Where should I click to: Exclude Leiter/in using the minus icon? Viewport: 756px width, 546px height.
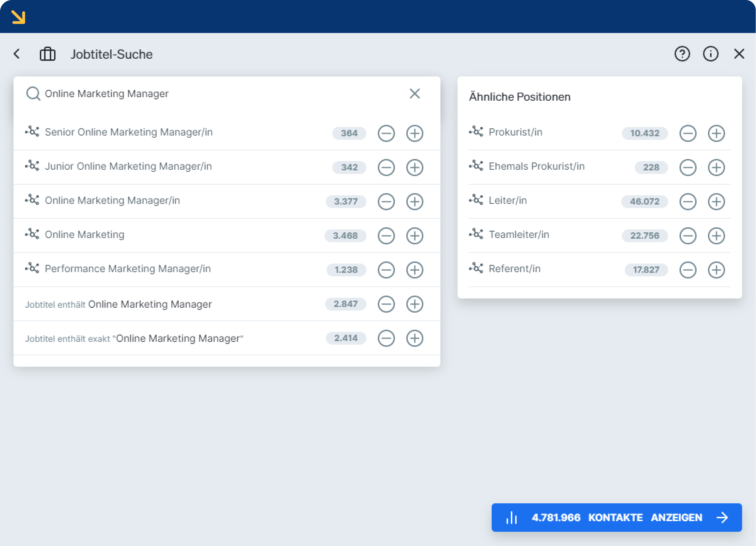(x=687, y=202)
